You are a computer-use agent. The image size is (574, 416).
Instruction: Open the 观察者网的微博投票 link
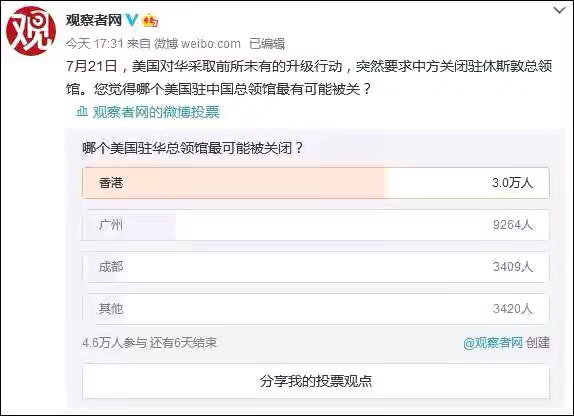(x=156, y=112)
